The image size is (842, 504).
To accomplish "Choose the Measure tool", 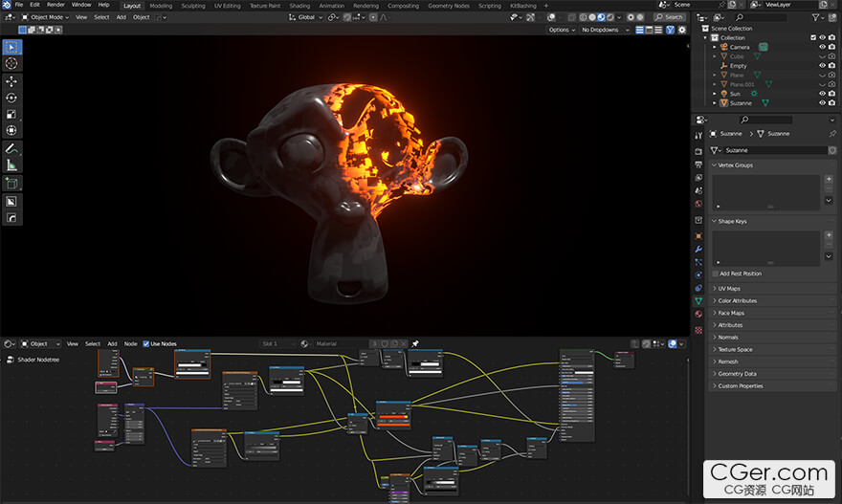I will 11,165.
